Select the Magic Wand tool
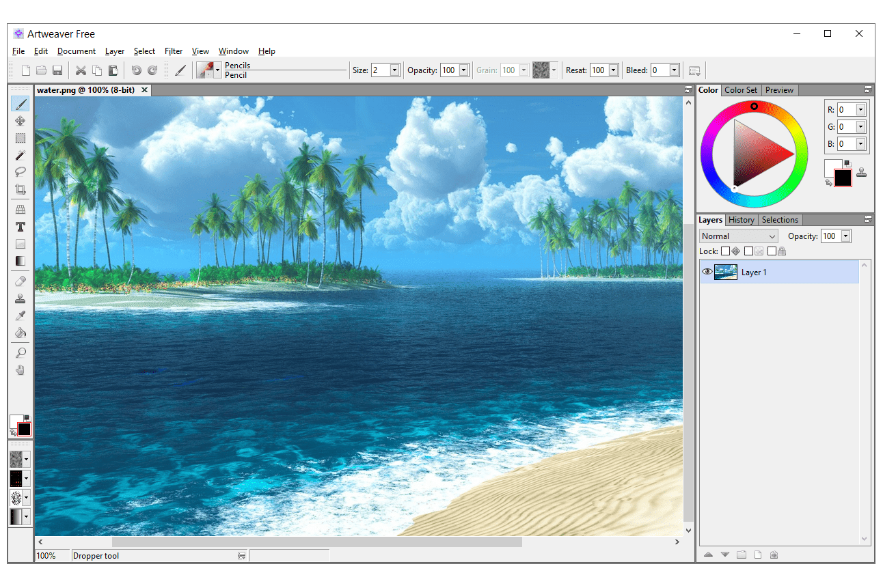Screen dimensions: 883x588 pyautogui.click(x=21, y=155)
